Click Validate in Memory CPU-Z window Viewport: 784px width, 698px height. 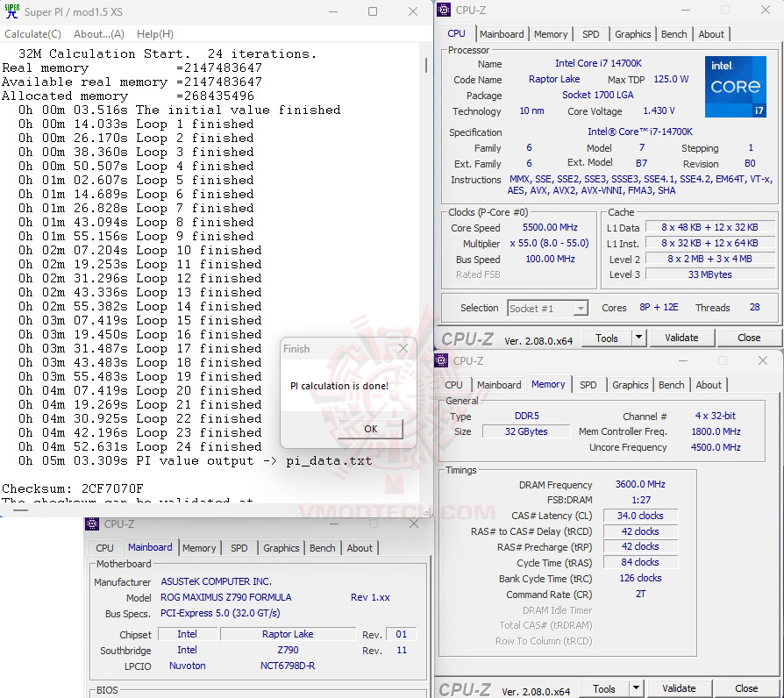[679, 689]
